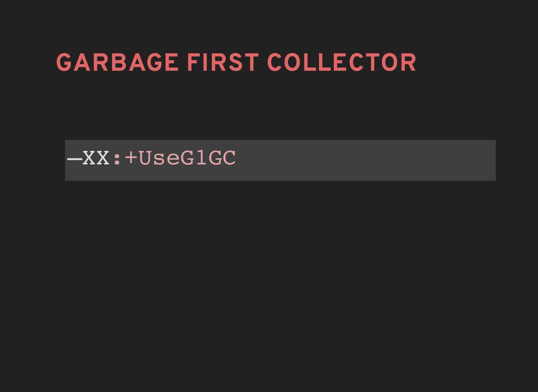Click the final R in COLLECTOR

tap(409, 63)
